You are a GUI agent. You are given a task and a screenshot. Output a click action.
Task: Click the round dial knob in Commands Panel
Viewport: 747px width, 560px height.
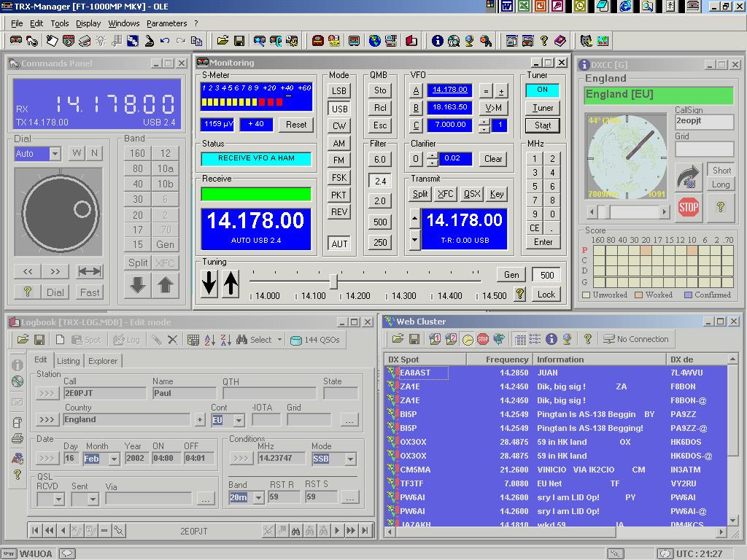61,213
